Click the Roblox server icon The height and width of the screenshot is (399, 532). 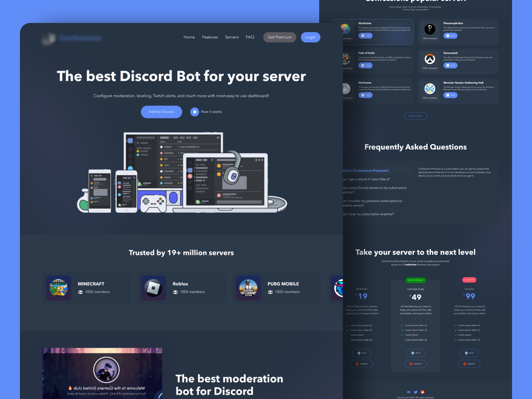click(153, 287)
